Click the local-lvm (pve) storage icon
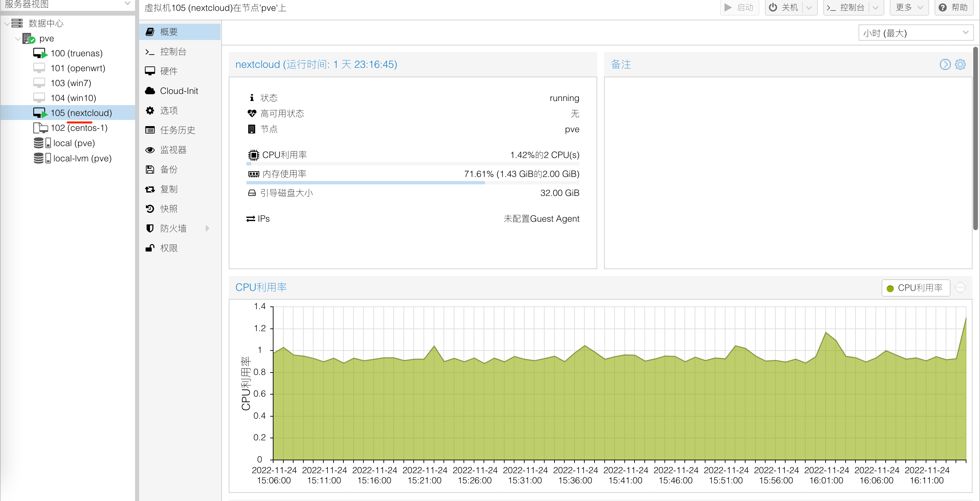Screen dimensions: 980x501 (41, 158)
